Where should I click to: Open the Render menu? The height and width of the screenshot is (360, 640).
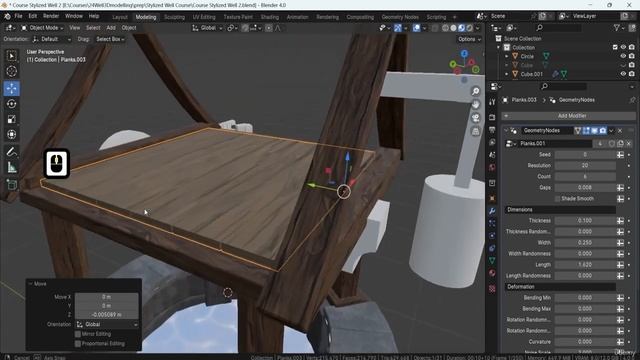[x=51, y=16]
